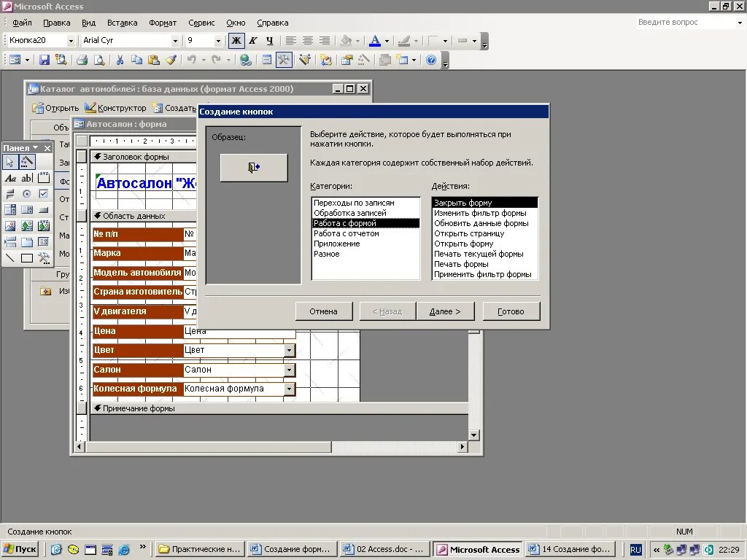This screenshot has height=560, width=747.
Task: Open the object name dropdown Кнопка20
Action: [x=71, y=41]
